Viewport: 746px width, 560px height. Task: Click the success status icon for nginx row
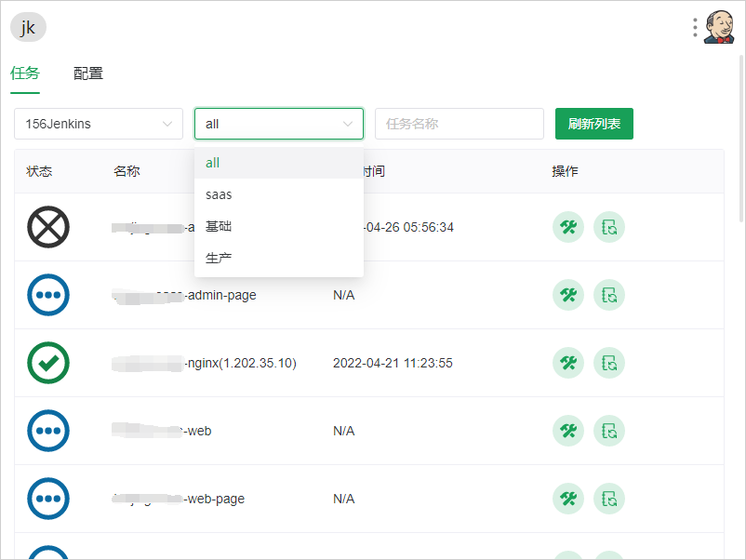pos(48,363)
